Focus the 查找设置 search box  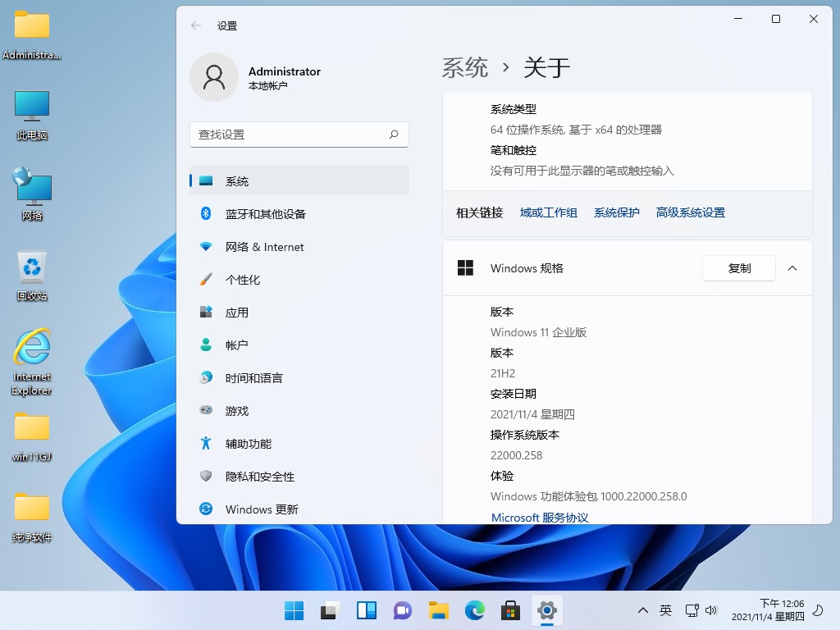tap(299, 135)
